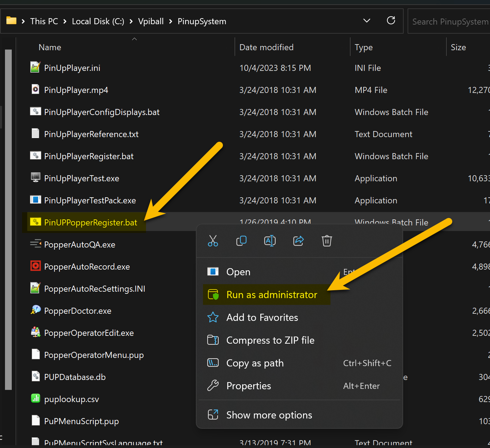Choose Run as administrator
Viewport: 490px width, 448px height.
click(x=271, y=295)
